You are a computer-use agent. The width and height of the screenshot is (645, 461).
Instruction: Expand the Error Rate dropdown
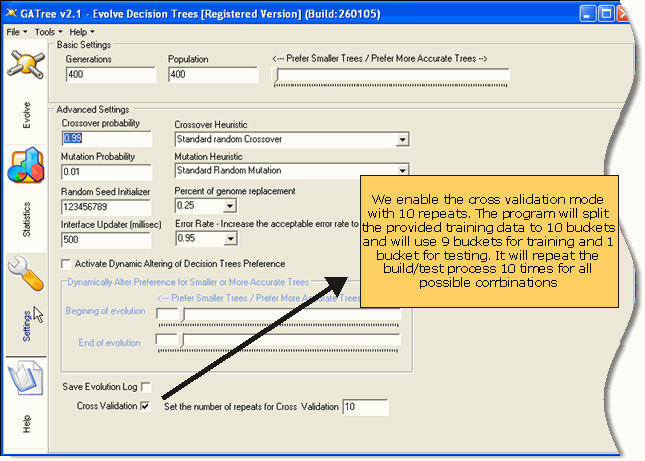point(231,239)
